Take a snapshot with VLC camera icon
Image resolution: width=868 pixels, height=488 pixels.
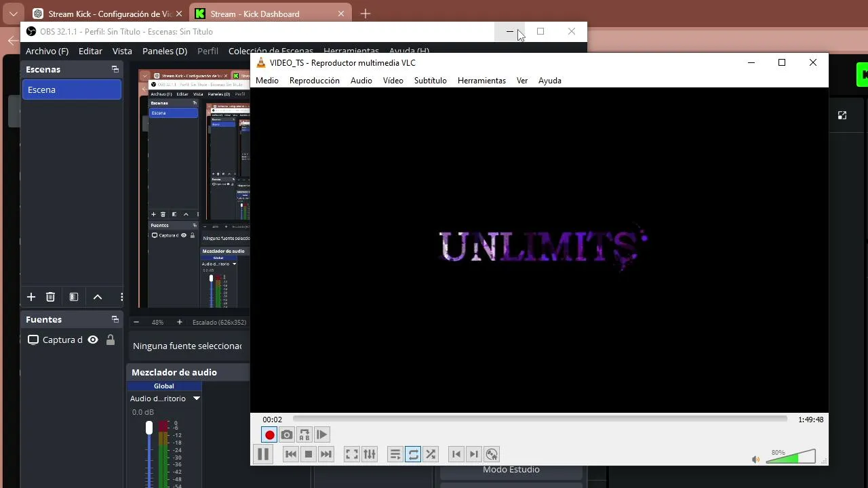coord(287,435)
